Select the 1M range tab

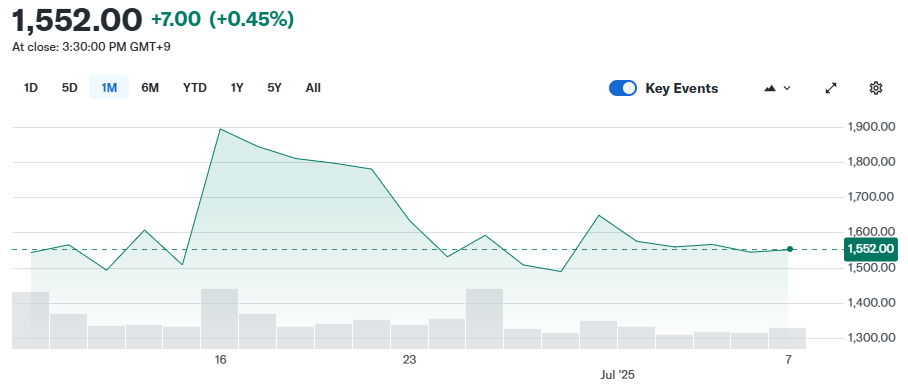pos(109,88)
